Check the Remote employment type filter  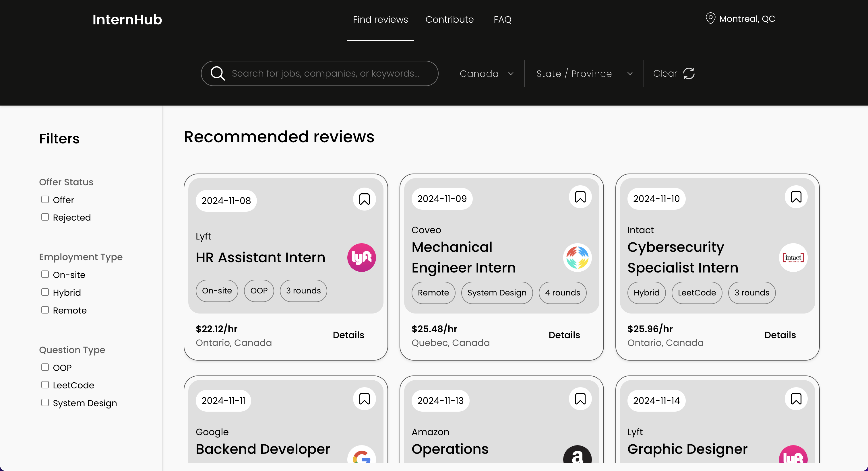click(45, 310)
